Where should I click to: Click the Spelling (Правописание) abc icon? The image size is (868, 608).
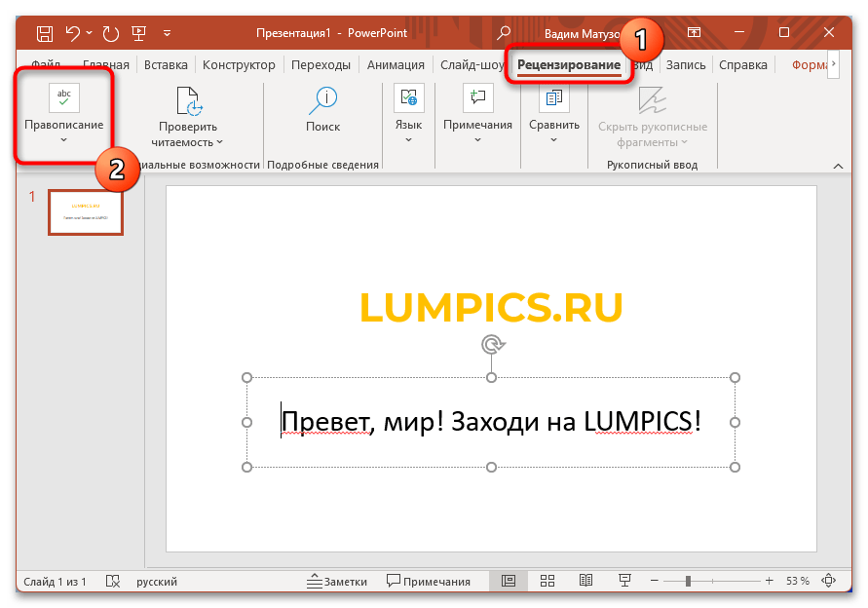(64, 97)
